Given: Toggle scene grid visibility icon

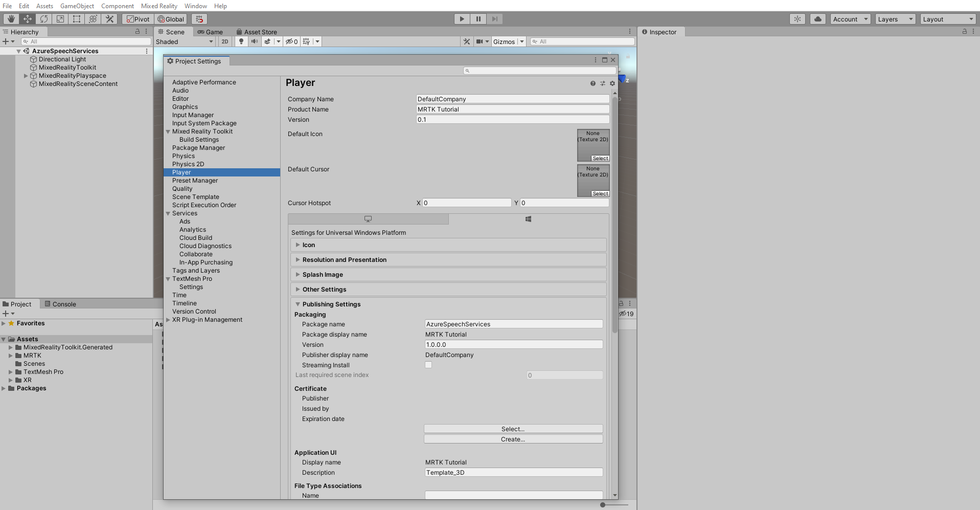Looking at the screenshot, I should [x=306, y=41].
